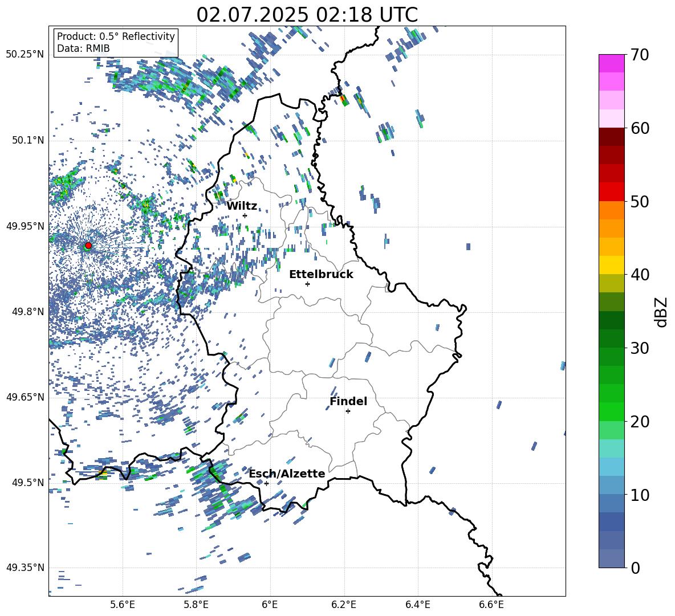Click the magenta top colorbar segment

[x=611, y=63]
